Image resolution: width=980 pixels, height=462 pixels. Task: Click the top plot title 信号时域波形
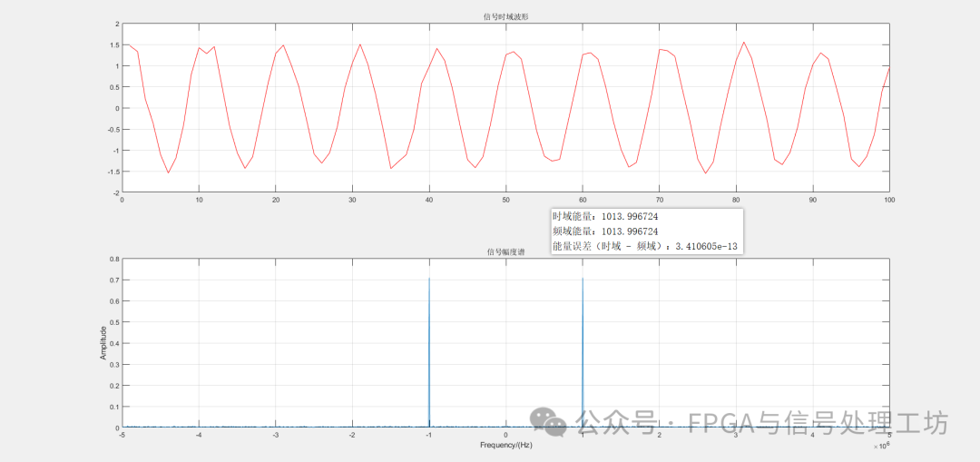coord(505,17)
